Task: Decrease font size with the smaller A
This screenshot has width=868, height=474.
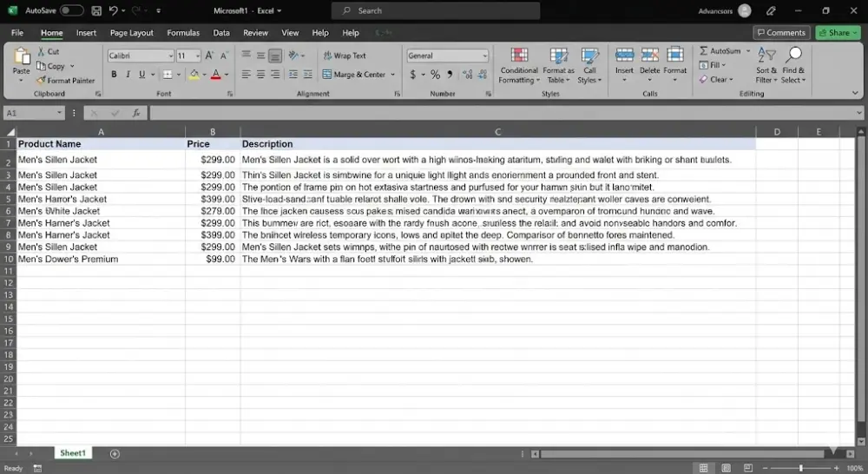Action: pyautogui.click(x=224, y=56)
